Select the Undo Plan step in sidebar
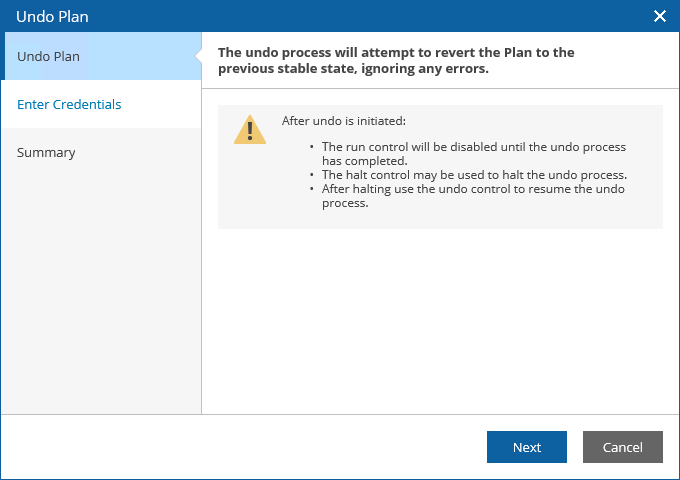 pyautogui.click(x=48, y=56)
